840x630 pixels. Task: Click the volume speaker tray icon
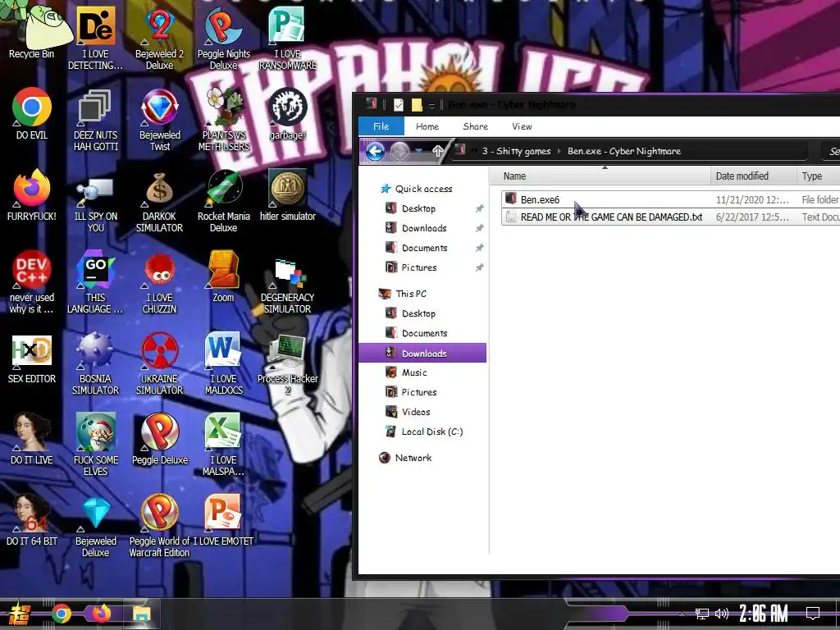point(722,614)
